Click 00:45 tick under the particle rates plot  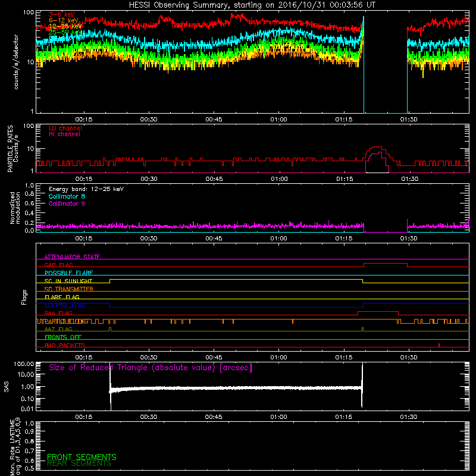(x=214, y=179)
